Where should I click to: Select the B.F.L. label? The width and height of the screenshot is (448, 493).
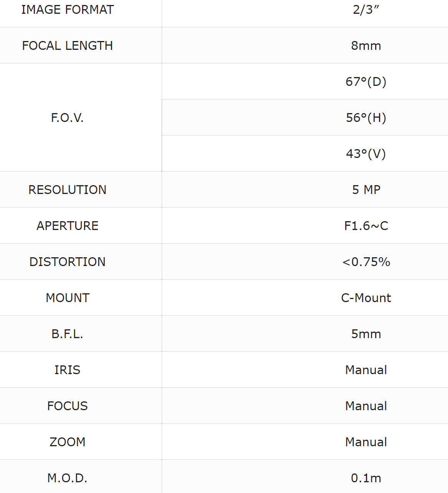point(68,334)
